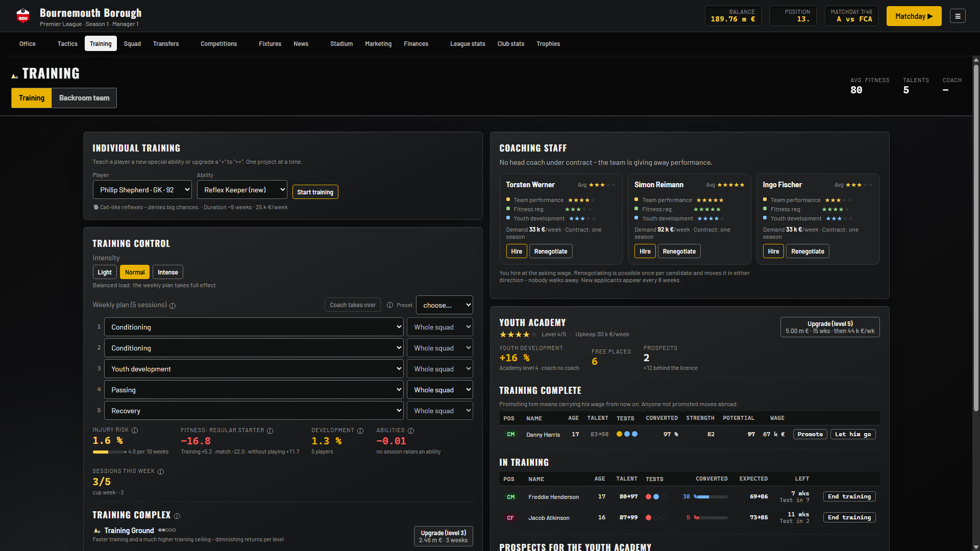This screenshot has height=551, width=980.
Task: Switch to the Backroom team tab
Action: pos(84,98)
